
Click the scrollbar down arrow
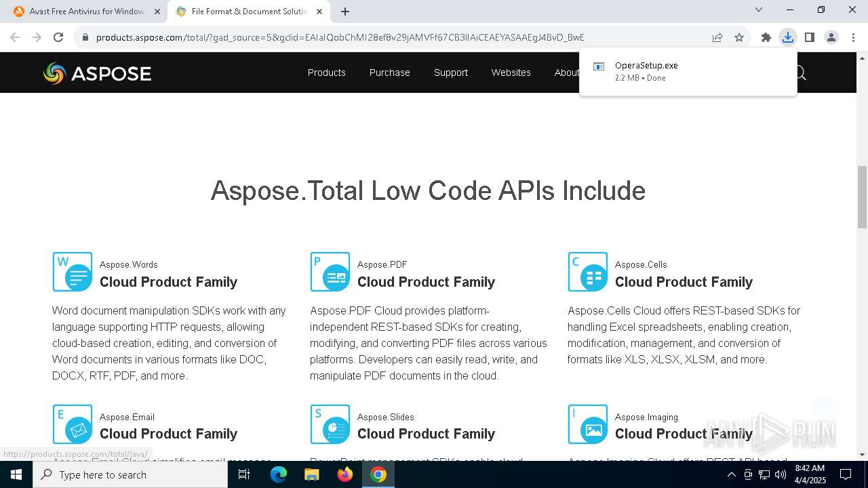tap(862, 455)
